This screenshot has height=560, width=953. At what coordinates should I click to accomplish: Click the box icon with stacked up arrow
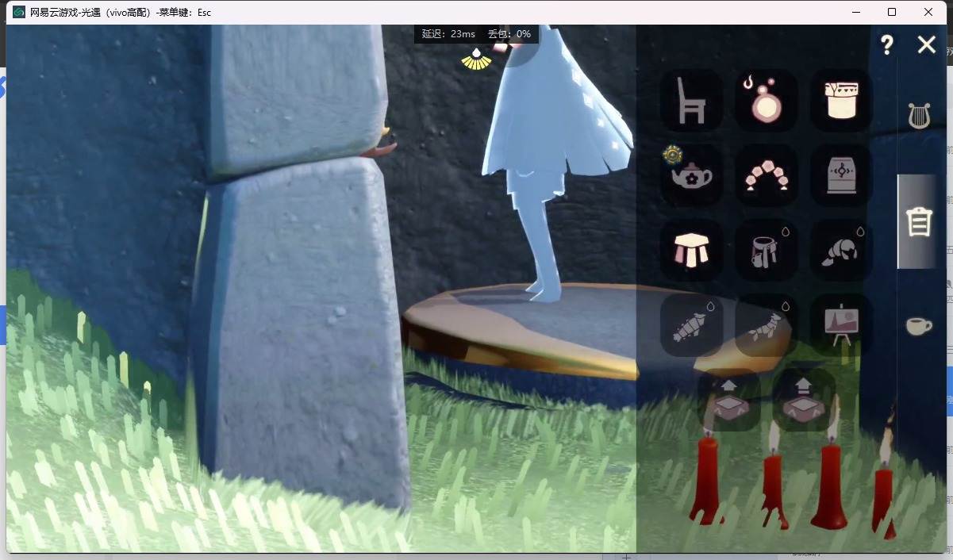804,400
